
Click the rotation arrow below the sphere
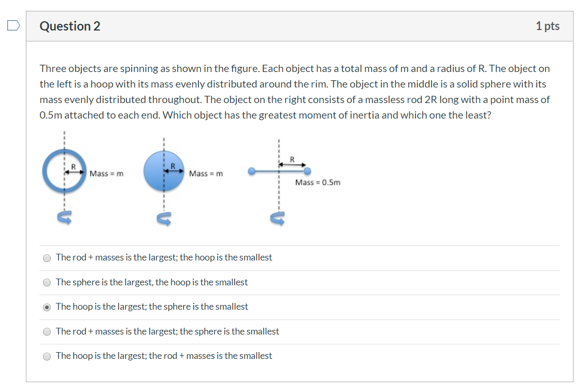[164, 218]
